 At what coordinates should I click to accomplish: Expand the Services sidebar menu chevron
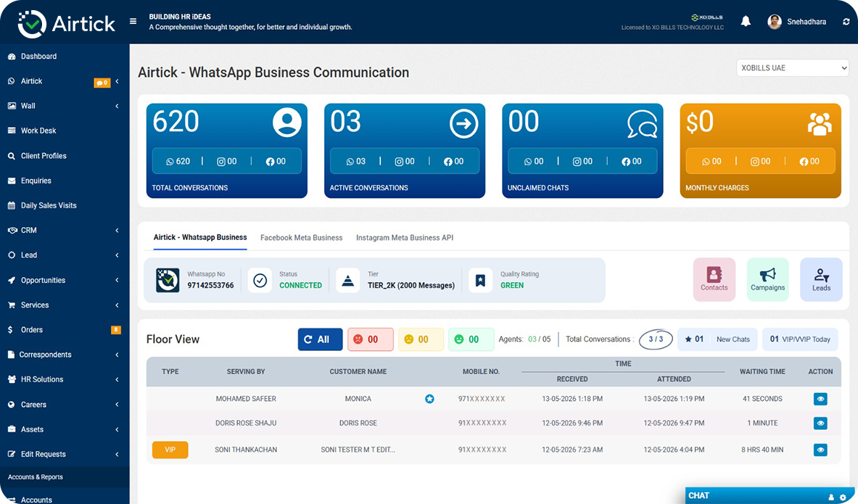[117, 305]
